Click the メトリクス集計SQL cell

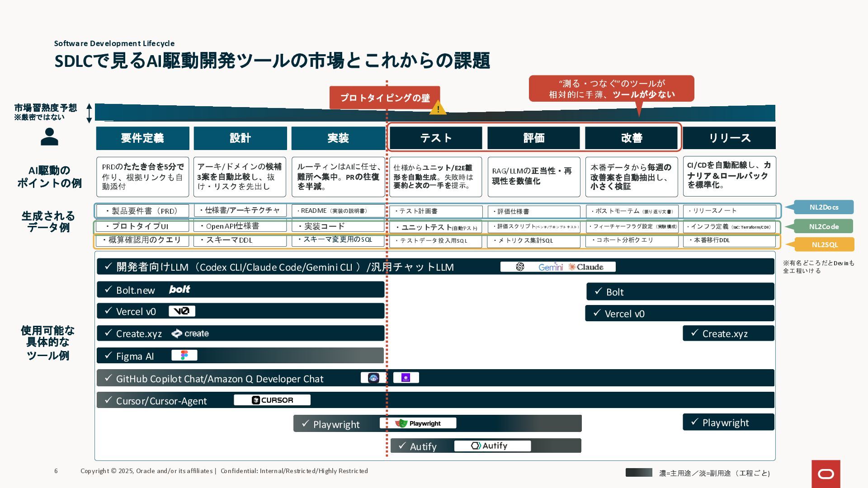[x=534, y=240]
